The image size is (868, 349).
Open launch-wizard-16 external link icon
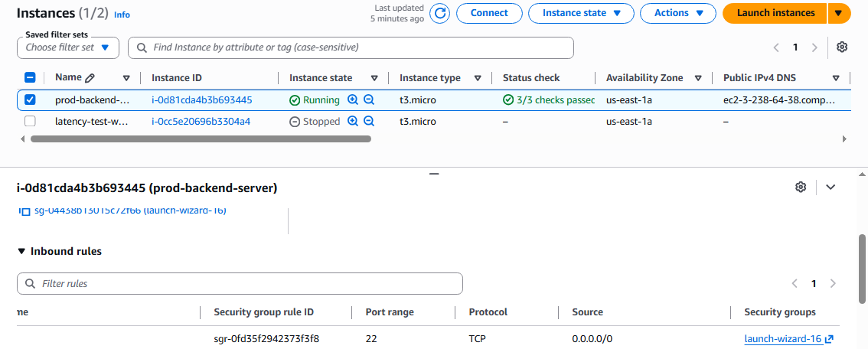click(x=829, y=339)
